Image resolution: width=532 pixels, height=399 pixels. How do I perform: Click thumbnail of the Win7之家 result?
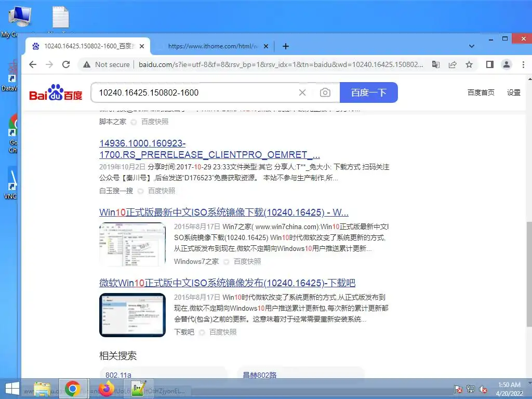[x=132, y=244]
